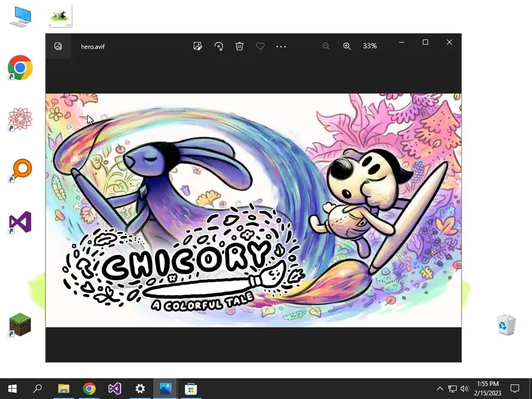Click the Zoom out magnifier

(326, 46)
